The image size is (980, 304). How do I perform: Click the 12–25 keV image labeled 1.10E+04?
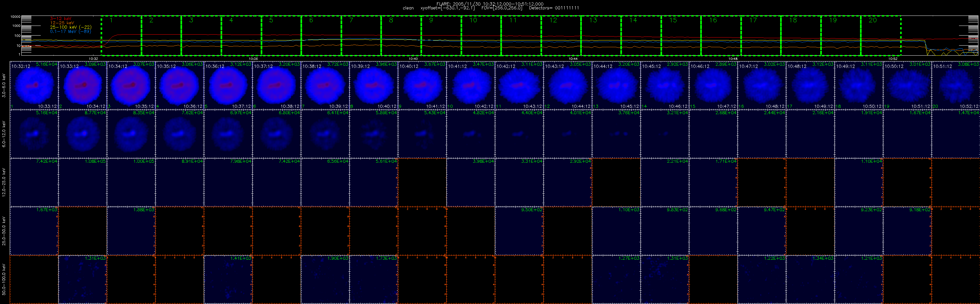tap(859, 182)
